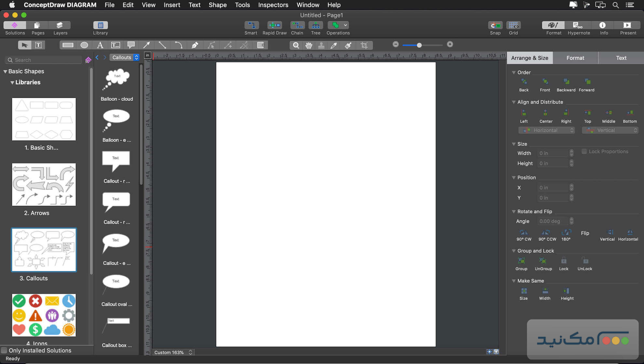Select the Ellipse drawing tool
The width and height of the screenshot is (644, 364).
(x=84, y=45)
